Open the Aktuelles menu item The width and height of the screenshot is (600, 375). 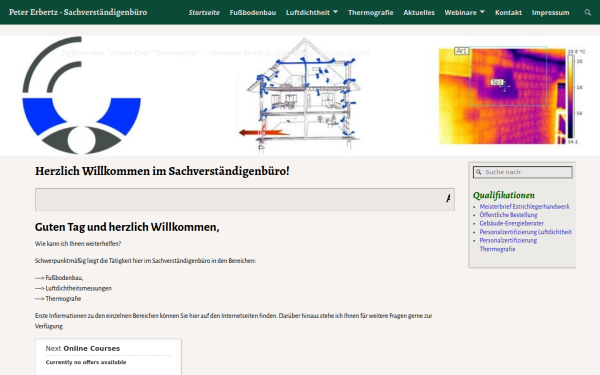tap(419, 13)
